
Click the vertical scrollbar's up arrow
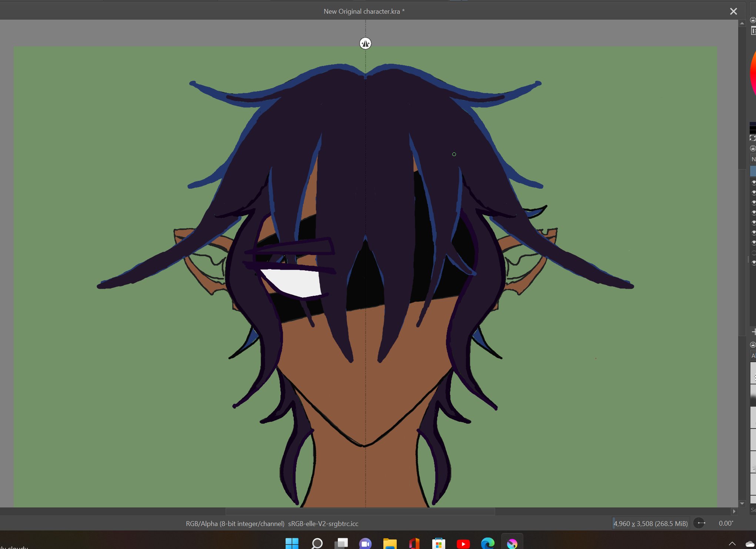tap(742, 23)
